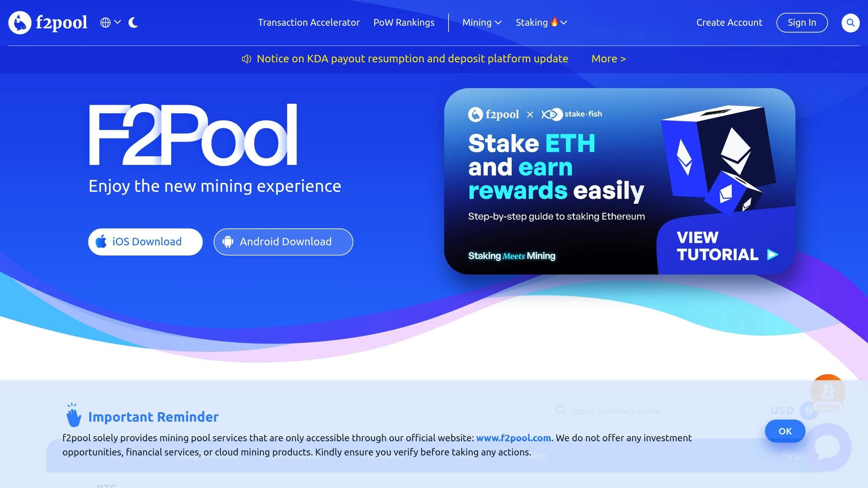This screenshot has height=488, width=868.
Task: Click the Create Account link
Action: point(729,22)
